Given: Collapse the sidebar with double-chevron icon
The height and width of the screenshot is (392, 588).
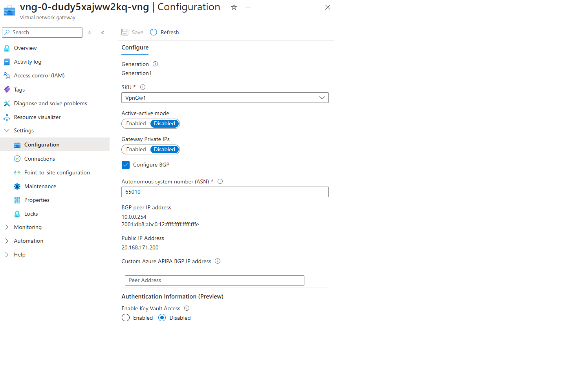Looking at the screenshot, I should tap(103, 33).
